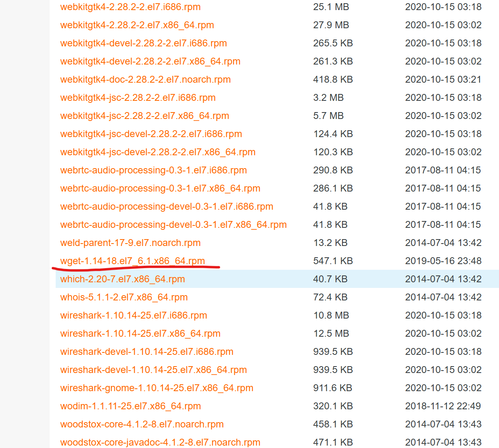Download wireshark-1.10.14-25.el7.x86_64.rpm
The height and width of the screenshot is (448, 499).
click(x=140, y=333)
